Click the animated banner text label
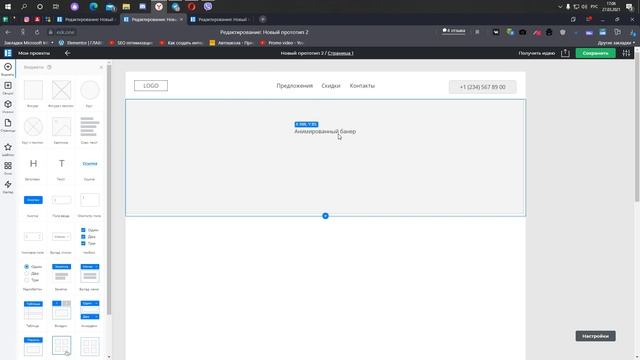The height and width of the screenshot is (360, 640). [325, 131]
